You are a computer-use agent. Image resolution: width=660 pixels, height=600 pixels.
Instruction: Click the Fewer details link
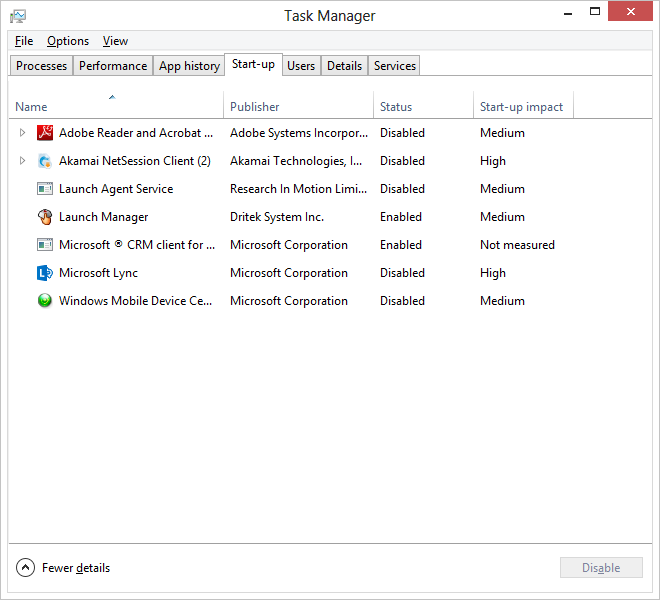(x=76, y=568)
